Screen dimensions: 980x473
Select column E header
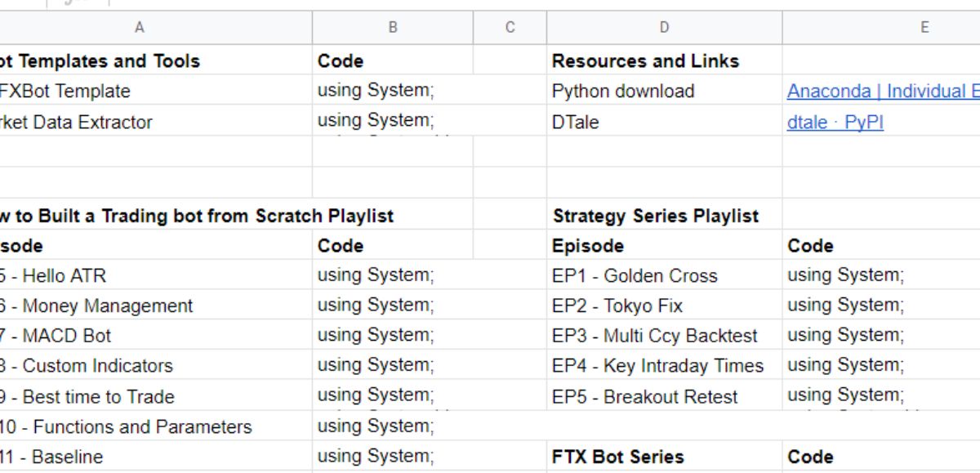[x=924, y=28]
